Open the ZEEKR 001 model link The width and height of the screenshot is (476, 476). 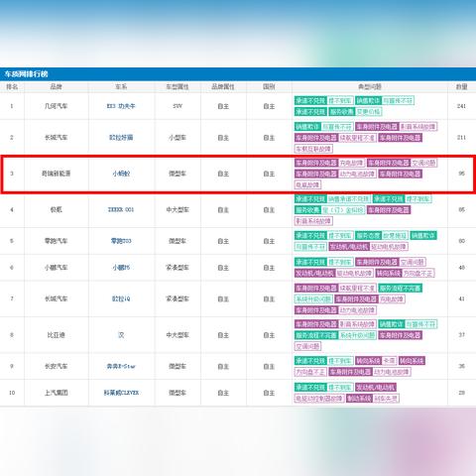point(121,209)
